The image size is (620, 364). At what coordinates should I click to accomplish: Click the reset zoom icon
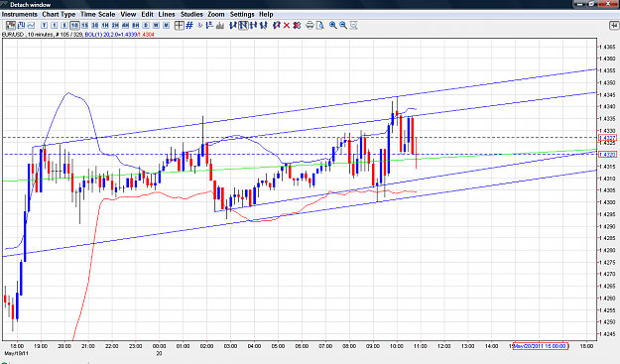[353, 26]
